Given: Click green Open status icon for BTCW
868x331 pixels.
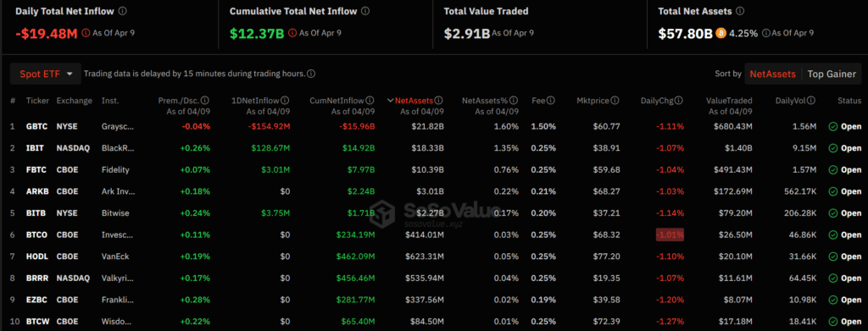Looking at the screenshot, I should pos(833,321).
